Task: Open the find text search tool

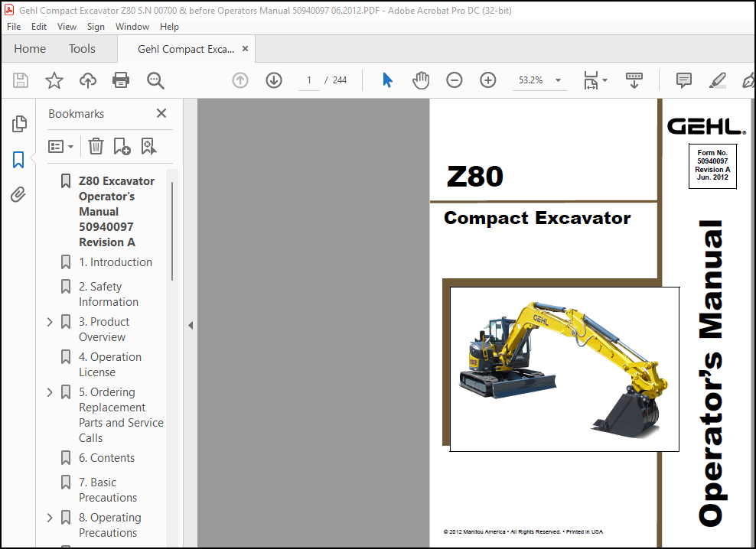Action: point(155,80)
